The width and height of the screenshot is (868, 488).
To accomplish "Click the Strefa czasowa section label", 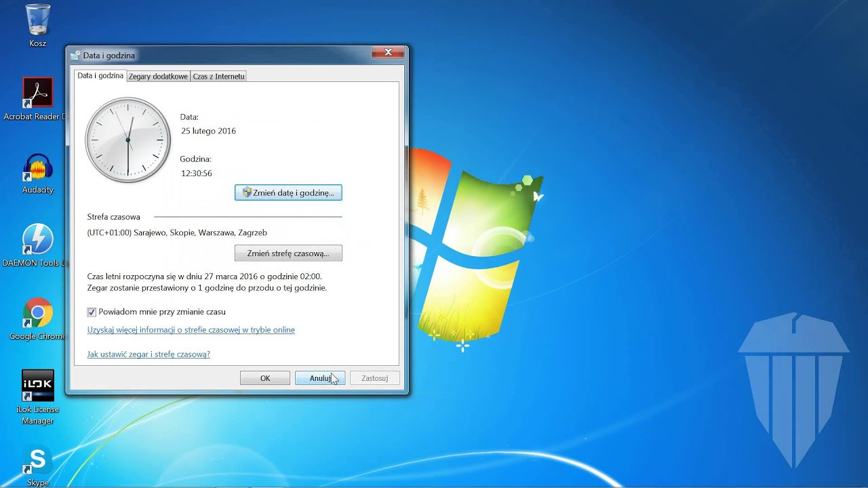I will (x=114, y=217).
